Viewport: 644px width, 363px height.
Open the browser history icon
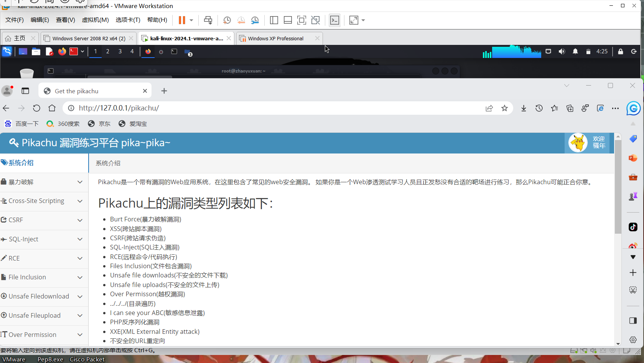click(539, 108)
